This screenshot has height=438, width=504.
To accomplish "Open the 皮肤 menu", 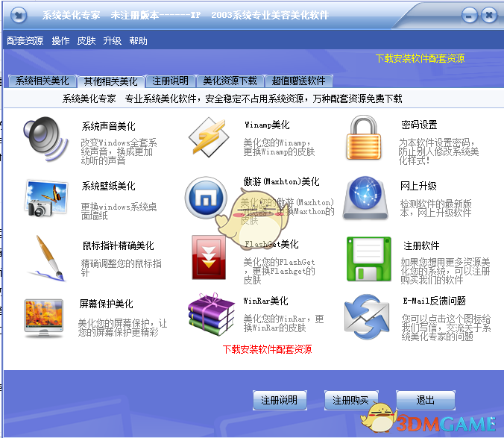I will (86, 40).
